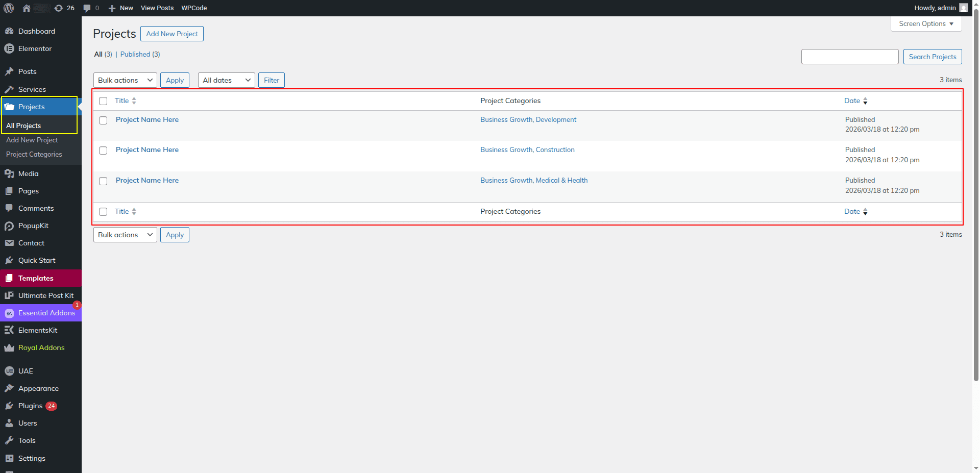Click the Ultimate Post Kit icon
The width and height of the screenshot is (980, 473).
point(9,295)
